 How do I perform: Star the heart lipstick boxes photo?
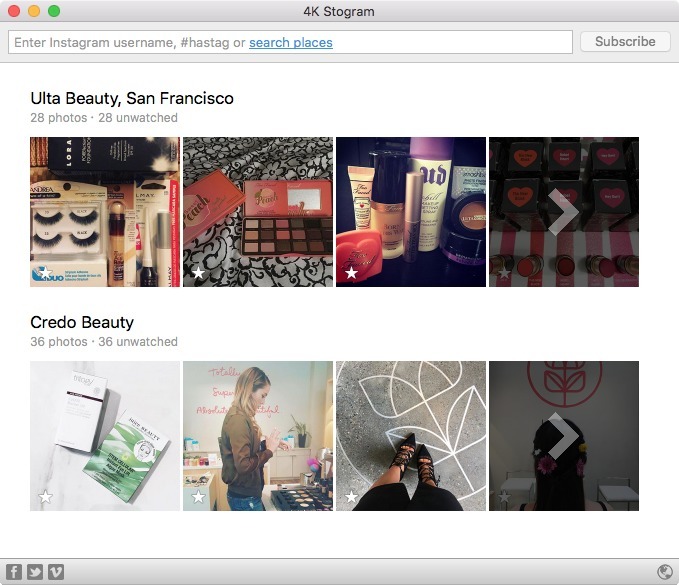click(x=504, y=273)
